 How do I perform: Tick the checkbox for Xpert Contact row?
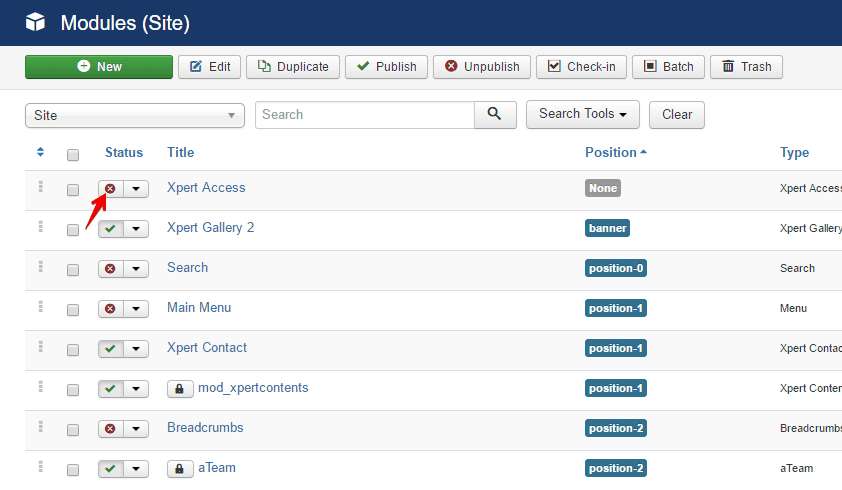tap(73, 349)
